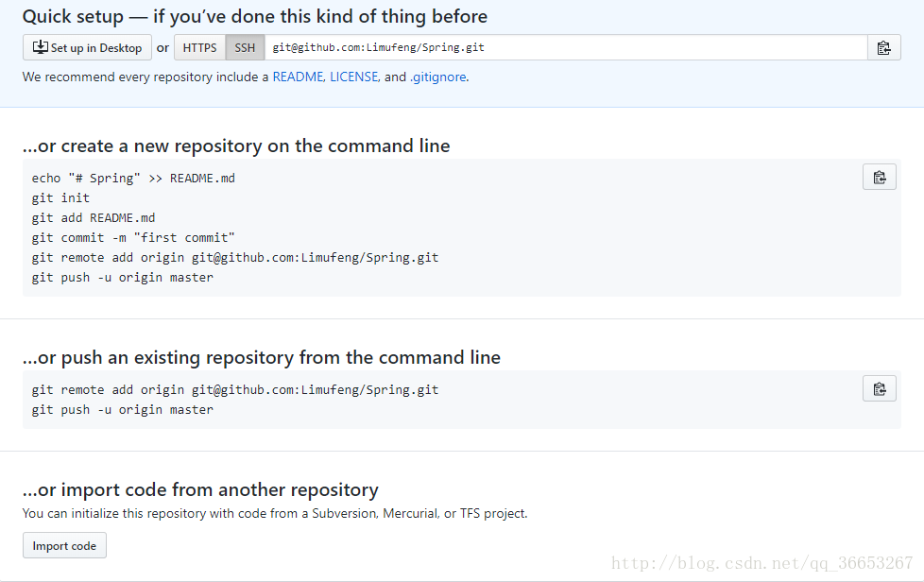Open the README link
Screen dimensions: 924x582
tap(298, 77)
